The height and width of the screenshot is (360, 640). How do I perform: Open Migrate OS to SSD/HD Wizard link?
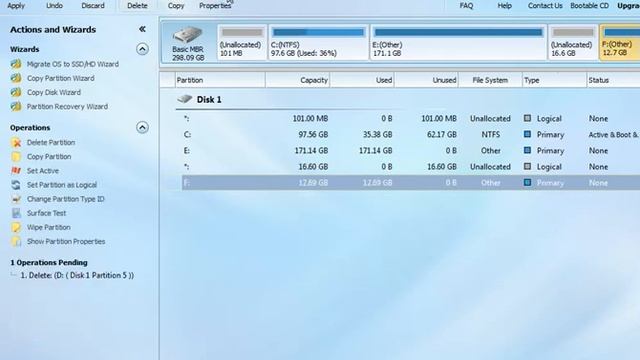73,64
